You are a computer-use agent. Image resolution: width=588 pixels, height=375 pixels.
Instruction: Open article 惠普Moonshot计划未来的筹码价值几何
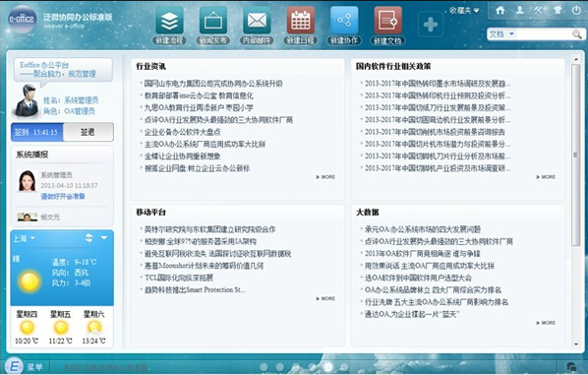pyautogui.click(x=204, y=266)
